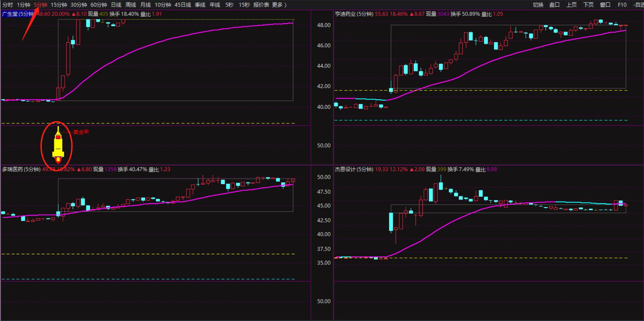
Task: Click the 42.00 price axis label
Action: coord(324,86)
